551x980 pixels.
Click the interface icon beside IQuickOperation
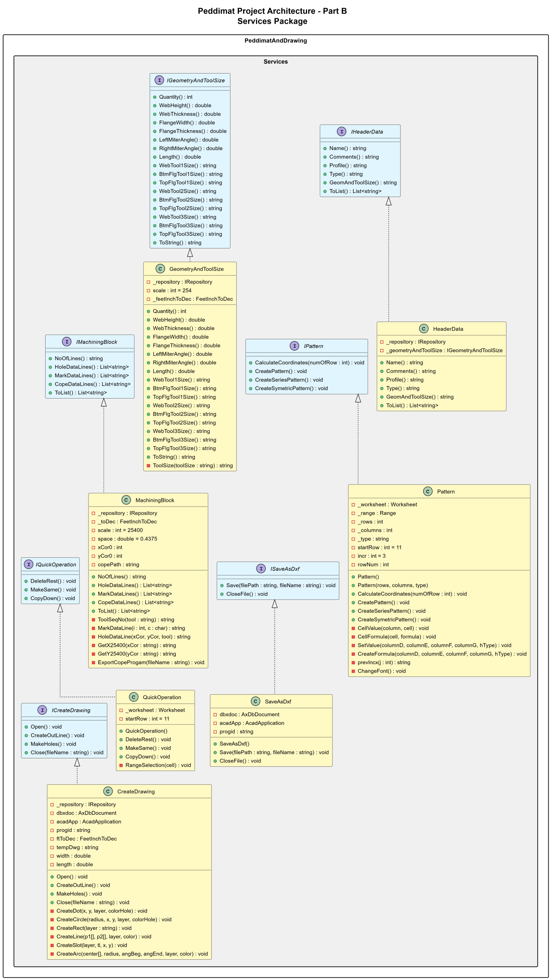(x=29, y=564)
